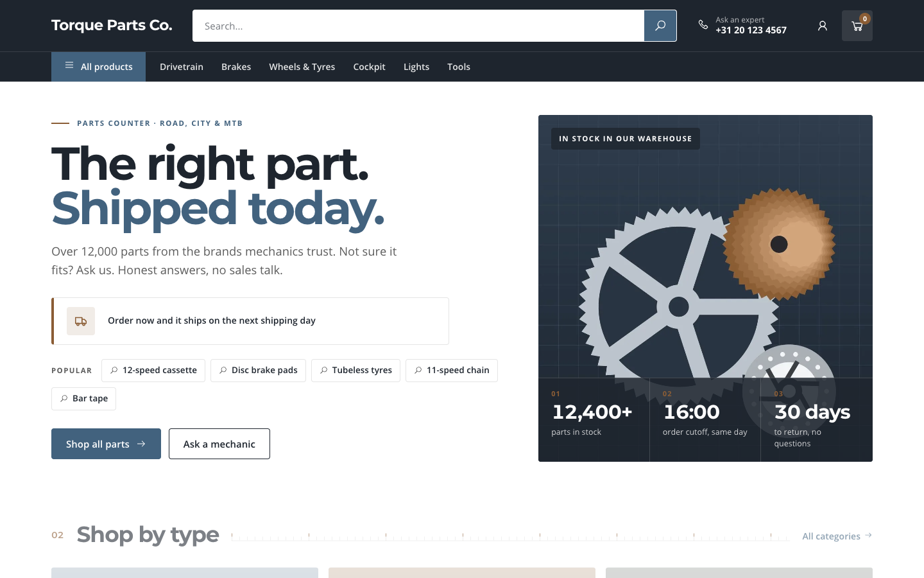Search popular 12-speed cassette
This screenshot has height=578, width=924.
[153, 371]
